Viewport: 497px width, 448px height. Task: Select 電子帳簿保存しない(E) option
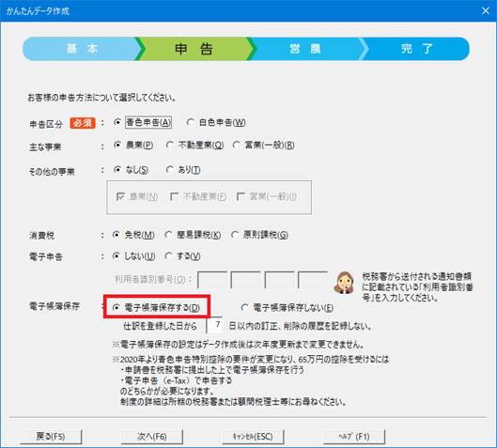pyautogui.click(x=287, y=308)
